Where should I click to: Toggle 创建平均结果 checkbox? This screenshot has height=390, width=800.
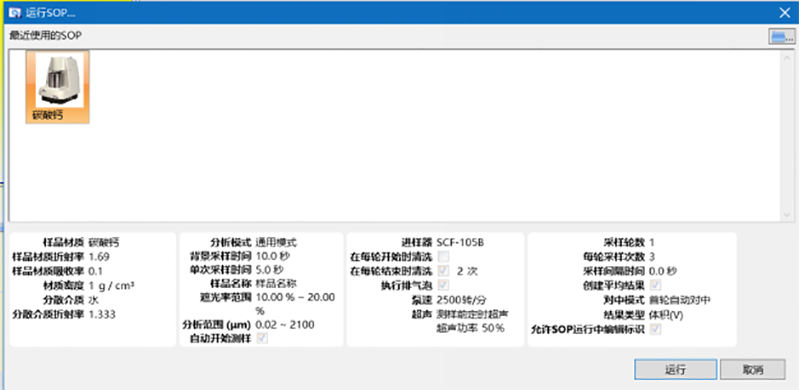[656, 285]
